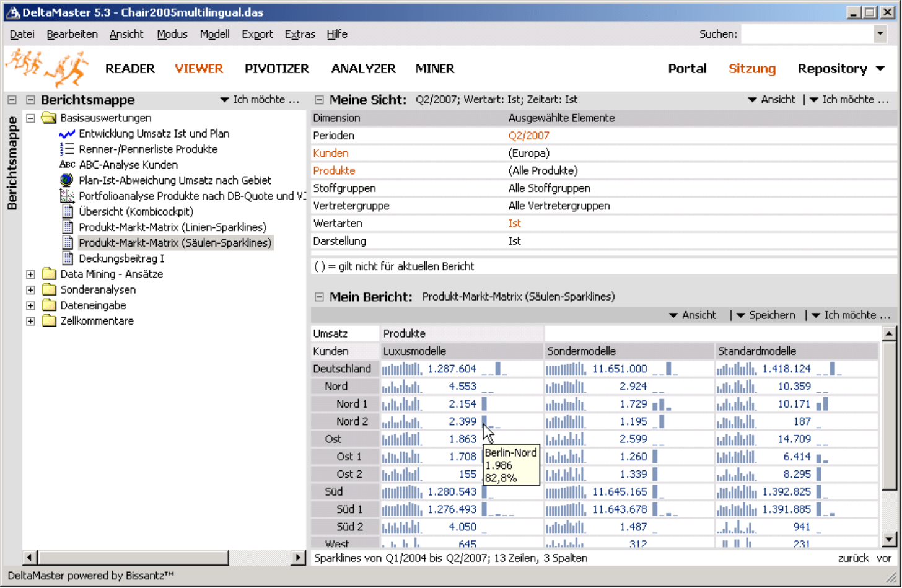The width and height of the screenshot is (902, 588).
Task: Click the report icon beside Säulen-Sparklines matrix
Action: (x=68, y=243)
